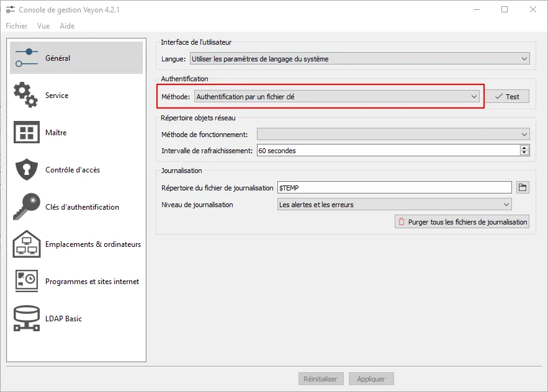Click the Test authentication button
This screenshot has height=392, width=548.
tap(507, 96)
